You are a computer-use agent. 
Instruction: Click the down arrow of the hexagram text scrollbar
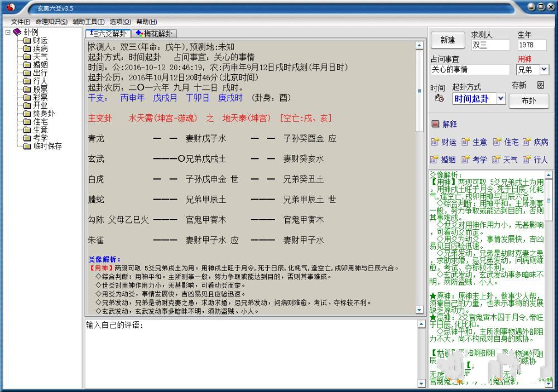420,309
